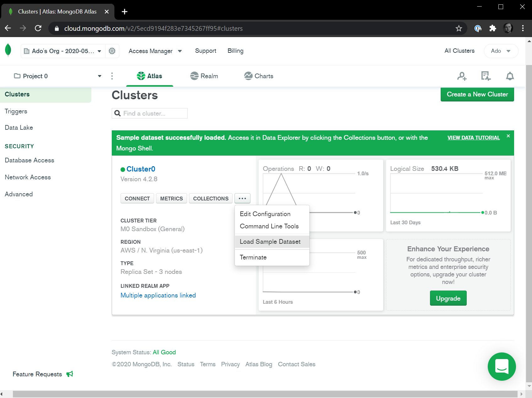Click the site lock icon in address bar

57,29
